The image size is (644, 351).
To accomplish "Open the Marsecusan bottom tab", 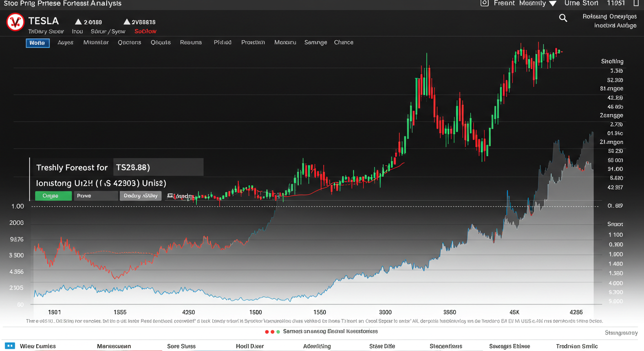I will point(114,346).
